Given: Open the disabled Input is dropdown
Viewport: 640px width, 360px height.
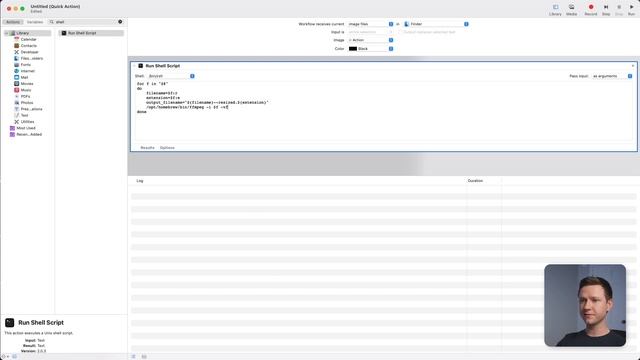Looking at the screenshot, I should [371, 32].
